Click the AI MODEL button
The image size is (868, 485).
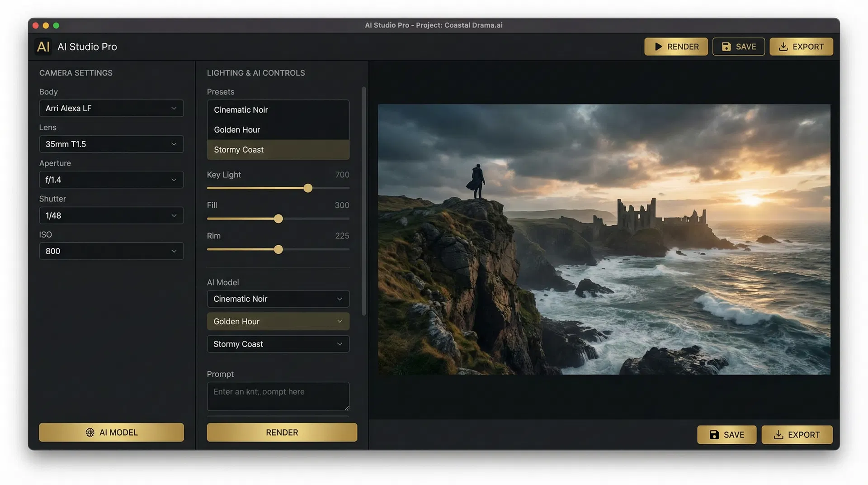point(111,432)
